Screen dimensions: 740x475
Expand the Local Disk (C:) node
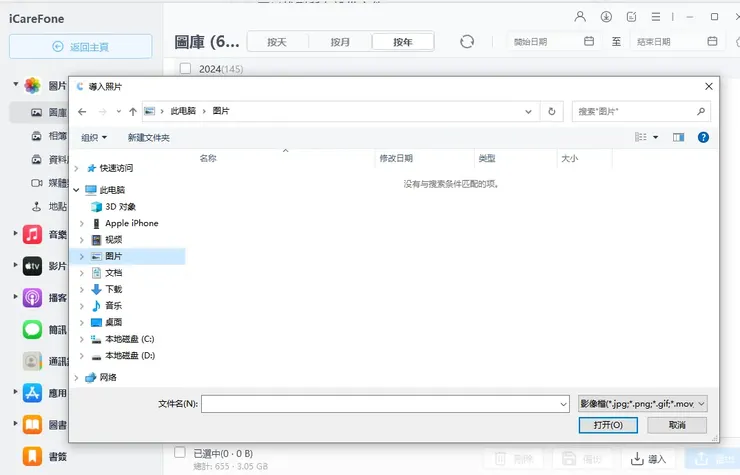click(82, 339)
